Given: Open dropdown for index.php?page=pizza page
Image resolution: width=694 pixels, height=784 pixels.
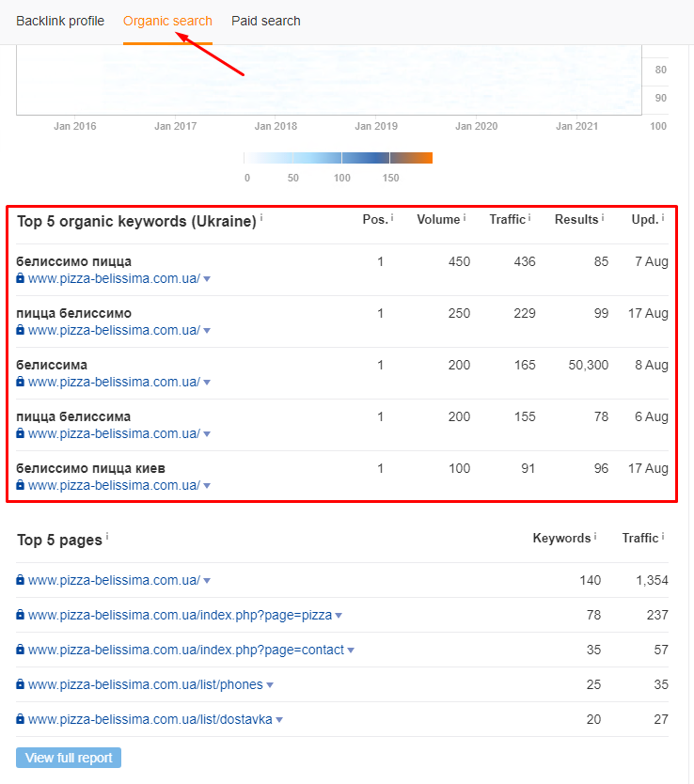Looking at the screenshot, I should click(339, 616).
